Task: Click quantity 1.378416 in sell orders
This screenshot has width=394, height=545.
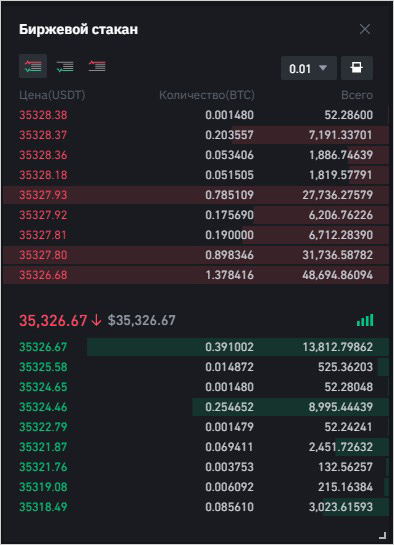Action: (229, 275)
